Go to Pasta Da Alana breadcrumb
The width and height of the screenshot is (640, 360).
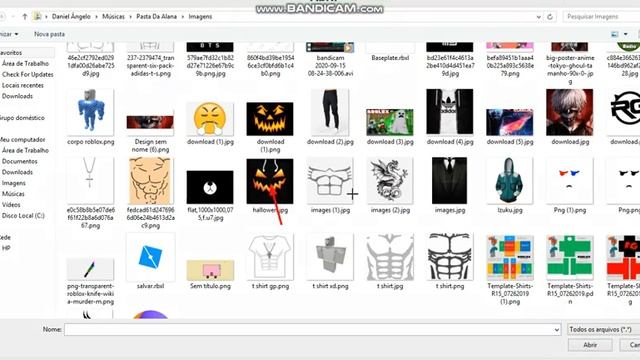pos(156,17)
